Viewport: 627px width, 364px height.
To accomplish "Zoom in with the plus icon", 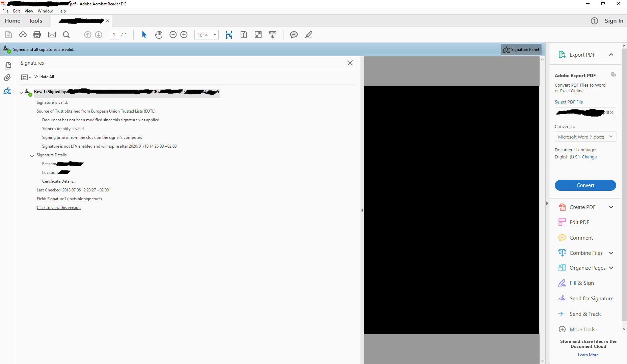I will pos(184,35).
